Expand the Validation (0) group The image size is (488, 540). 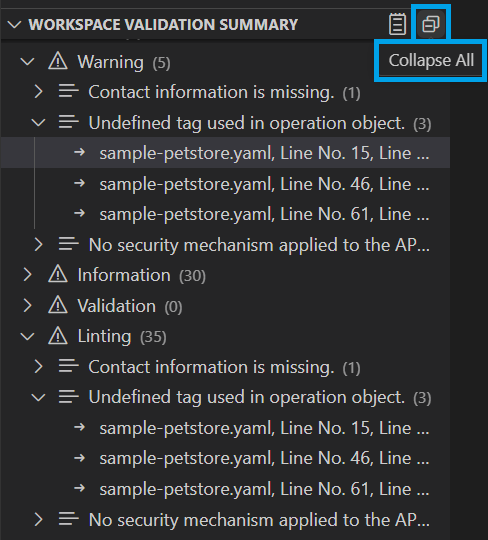click(x=28, y=305)
